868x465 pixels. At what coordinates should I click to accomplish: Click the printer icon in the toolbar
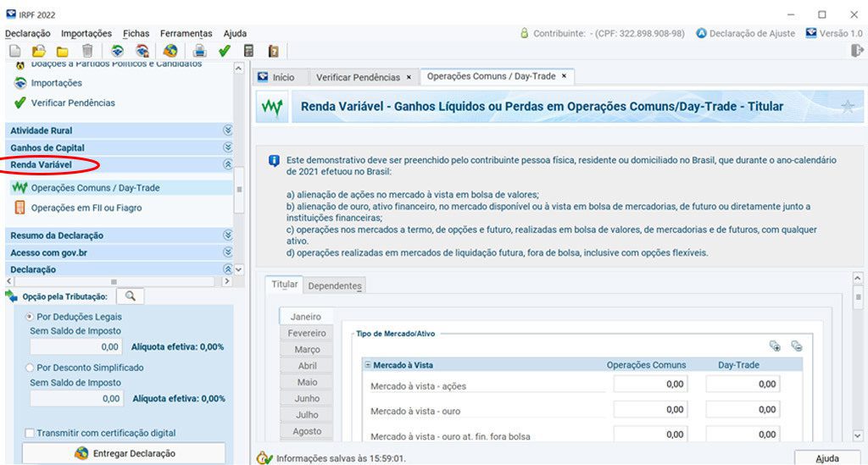(199, 52)
